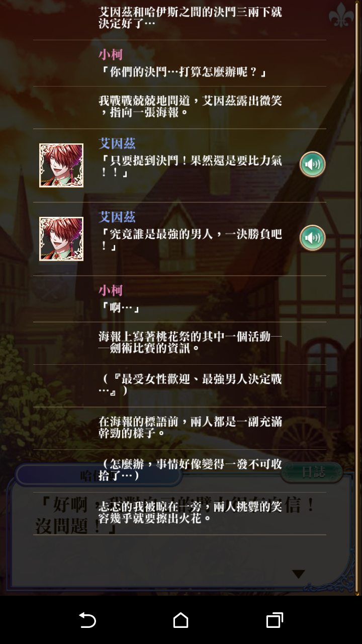
Task: Advance dialogue with the down triangle
Action: [299, 574]
